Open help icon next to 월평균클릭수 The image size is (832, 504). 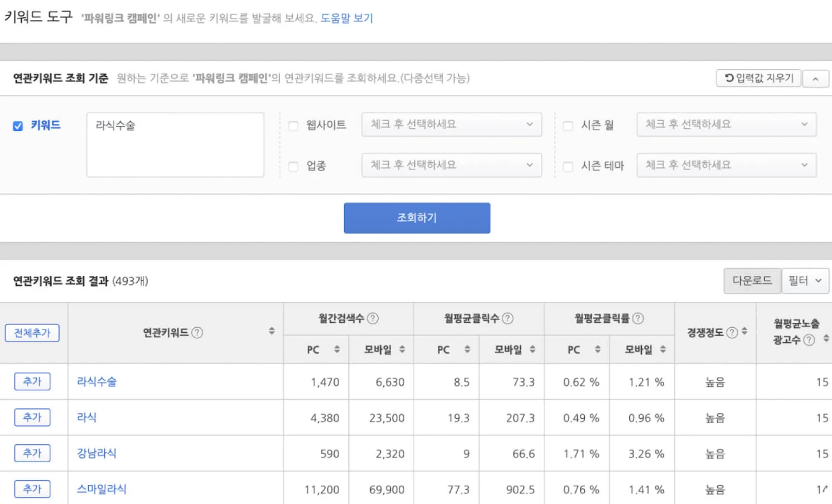(507, 318)
